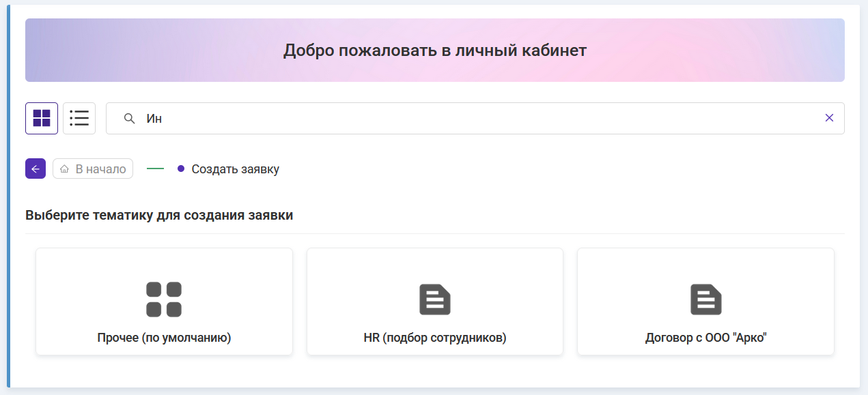
Task: Click the welcome banner "Добро пожаловать"
Action: tap(435, 50)
